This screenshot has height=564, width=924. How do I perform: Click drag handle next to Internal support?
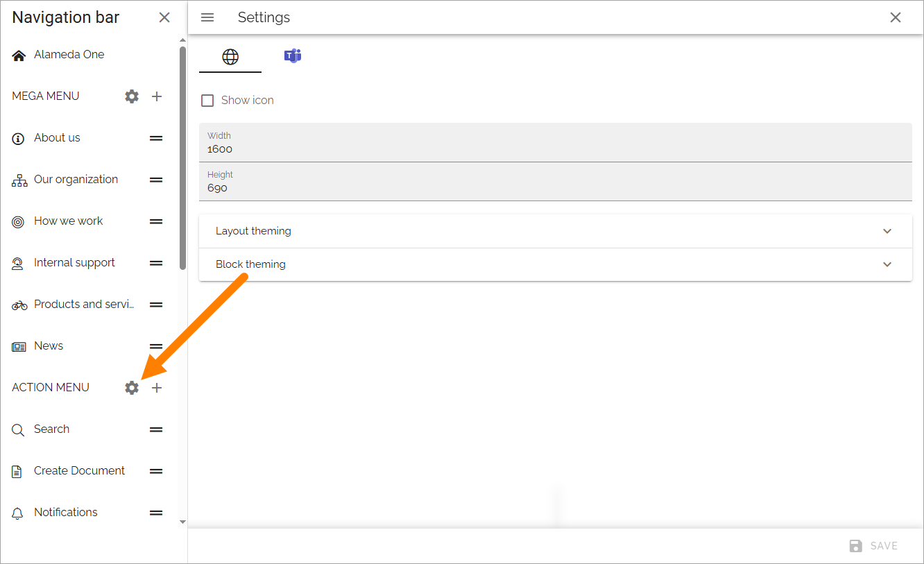coord(157,263)
